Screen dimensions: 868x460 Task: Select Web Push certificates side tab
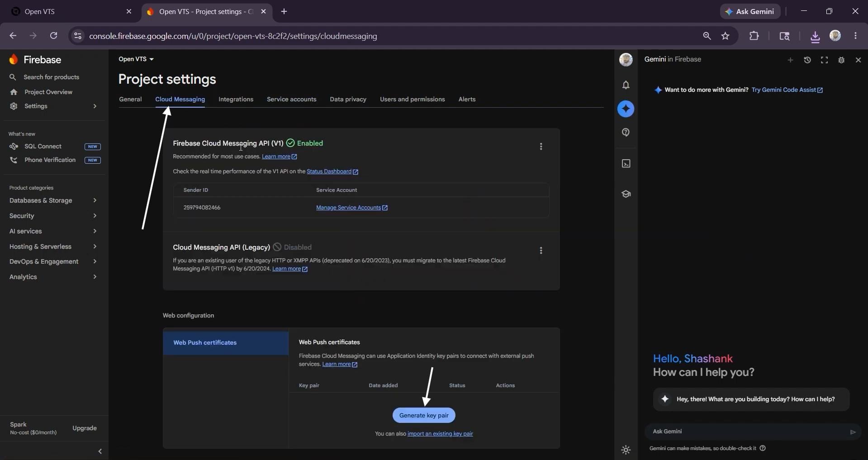click(x=226, y=343)
